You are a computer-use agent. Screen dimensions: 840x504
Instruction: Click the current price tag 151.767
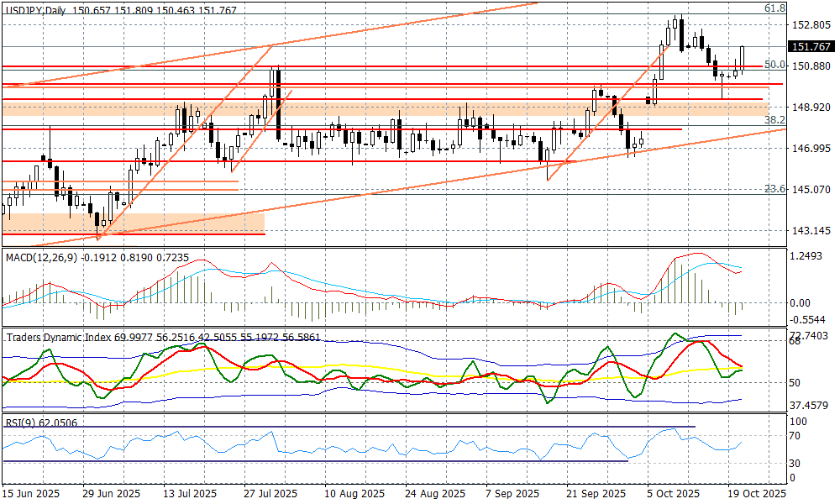pos(812,47)
